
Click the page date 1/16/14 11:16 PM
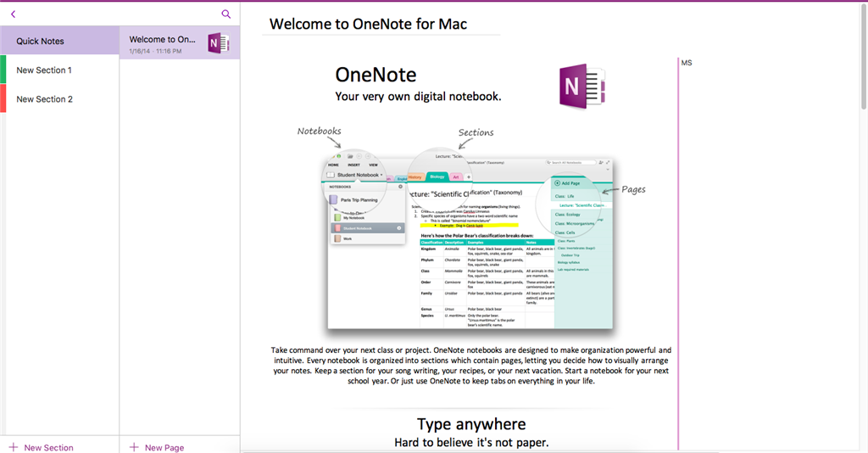pos(155,51)
